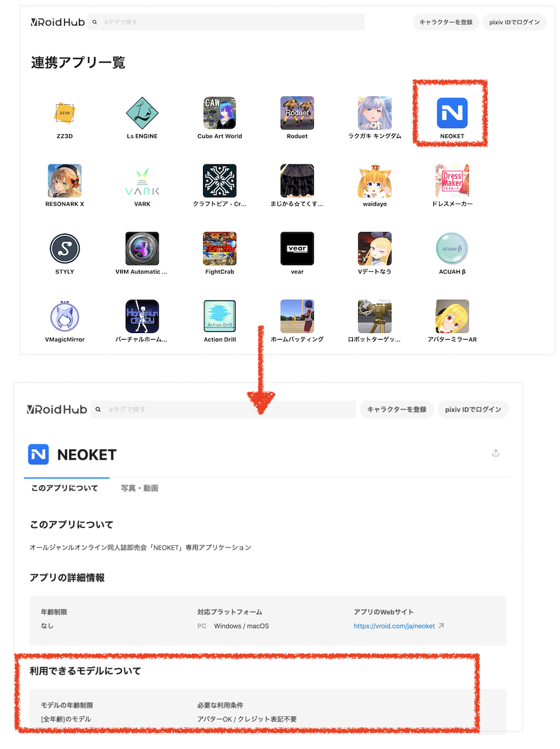The image size is (560, 749).
Task: Click the NEOKET logo beside the page title
Action: tap(38, 454)
